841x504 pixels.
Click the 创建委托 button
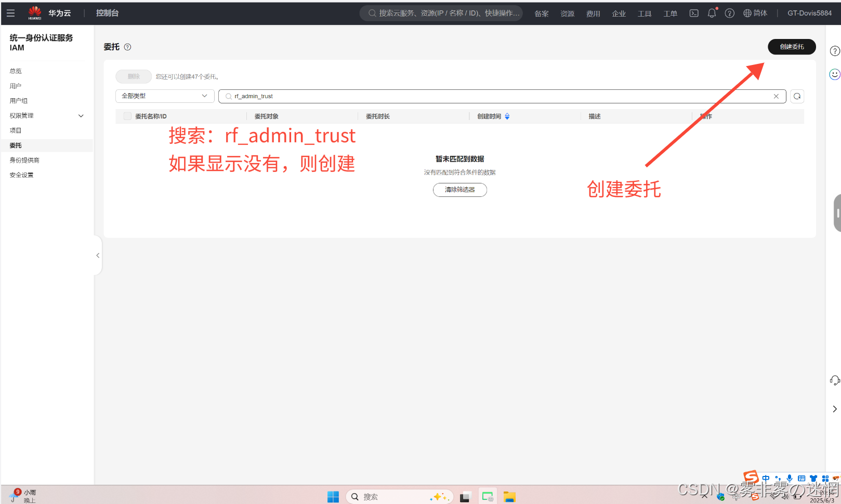[791, 47]
